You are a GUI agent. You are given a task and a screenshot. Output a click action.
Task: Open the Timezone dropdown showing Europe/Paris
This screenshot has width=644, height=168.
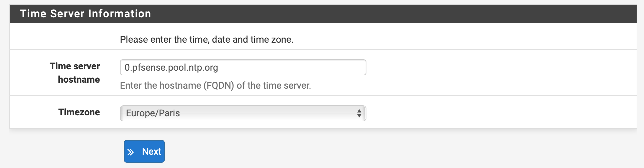(243, 113)
